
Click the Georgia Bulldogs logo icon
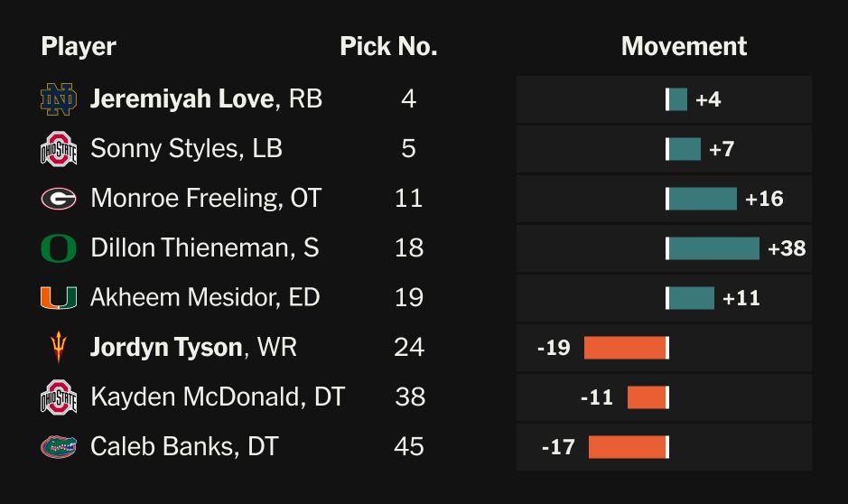[x=59, y=199]
